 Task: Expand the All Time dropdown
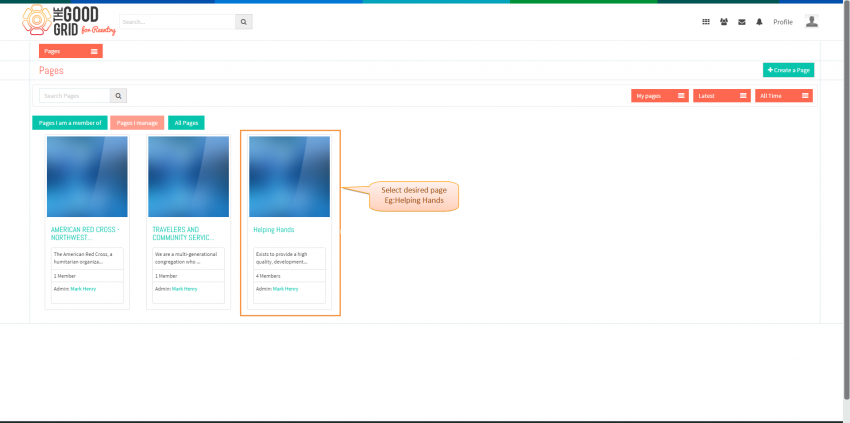pyautogui.click(x=783, y=96)
